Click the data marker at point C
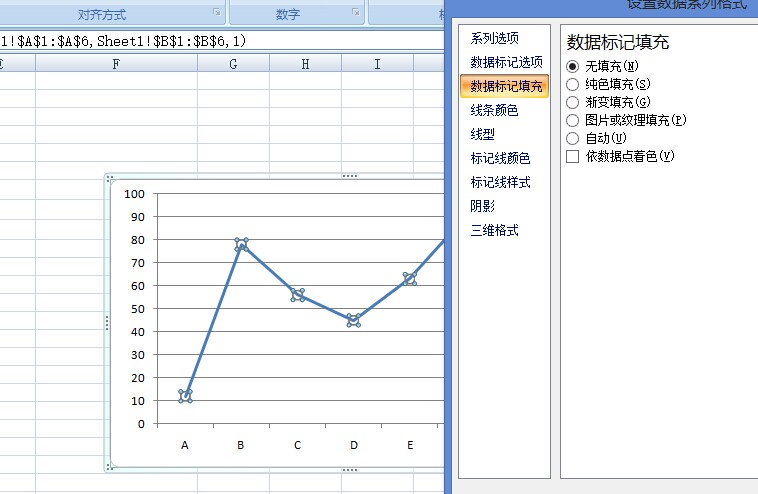This screenshot has width=758, height=494. pos(298,295)
